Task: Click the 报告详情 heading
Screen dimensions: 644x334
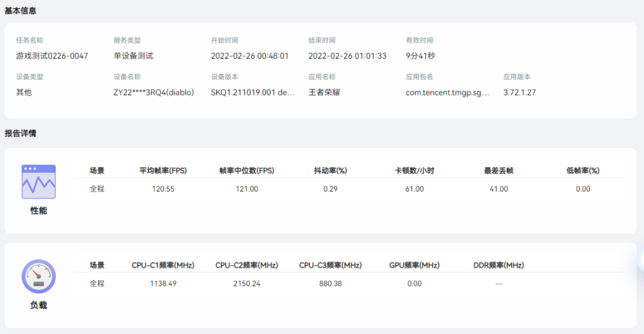Action: [x=21, y=133]
